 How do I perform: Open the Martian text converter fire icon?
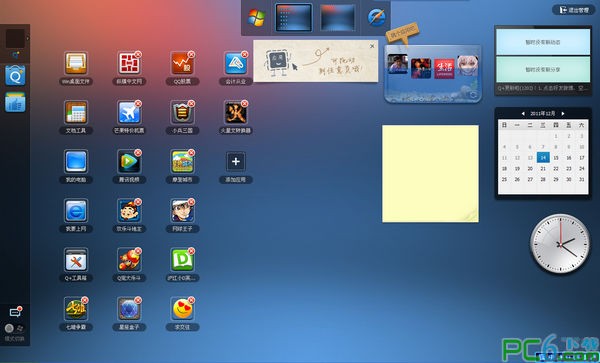click(235, 112)
